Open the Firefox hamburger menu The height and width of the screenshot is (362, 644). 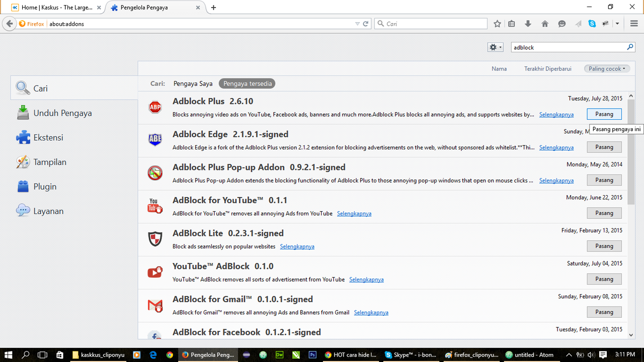coord(633,24)
